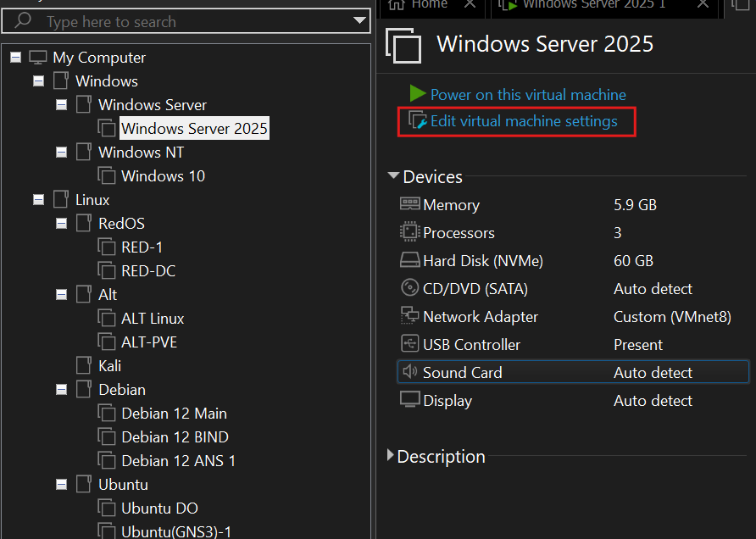Click the green Power on play icon
The image size is (756, 539).
point(417,94)
